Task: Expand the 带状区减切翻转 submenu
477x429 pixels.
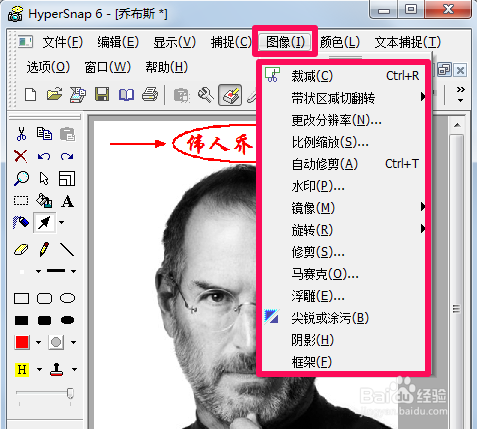Action: point(343,98)
